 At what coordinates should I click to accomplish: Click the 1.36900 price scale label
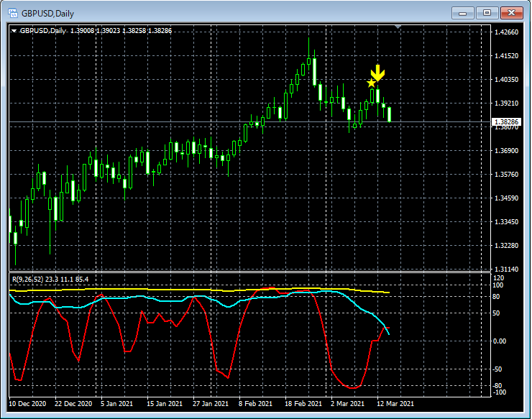click(x=506, y=151)
